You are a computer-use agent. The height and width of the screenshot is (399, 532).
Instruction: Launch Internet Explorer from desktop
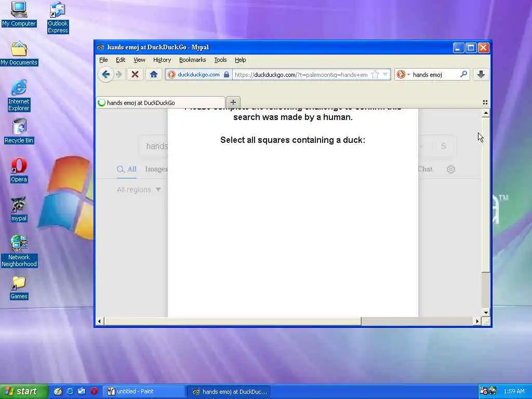click(19, 96)
